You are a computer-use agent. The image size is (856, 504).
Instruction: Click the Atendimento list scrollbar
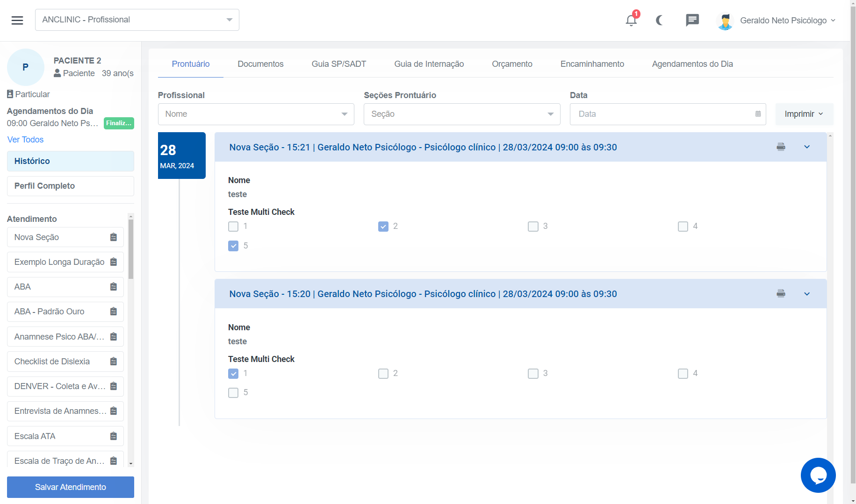[x=131, y=249]
